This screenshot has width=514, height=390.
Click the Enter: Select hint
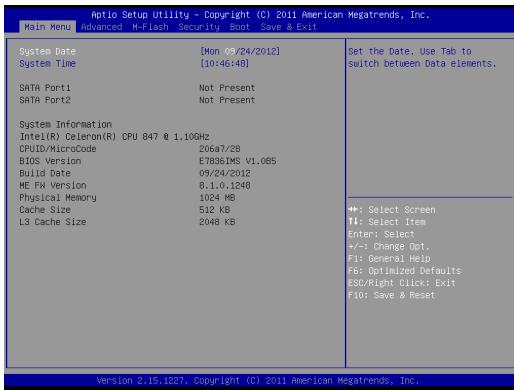click(381, 234)
